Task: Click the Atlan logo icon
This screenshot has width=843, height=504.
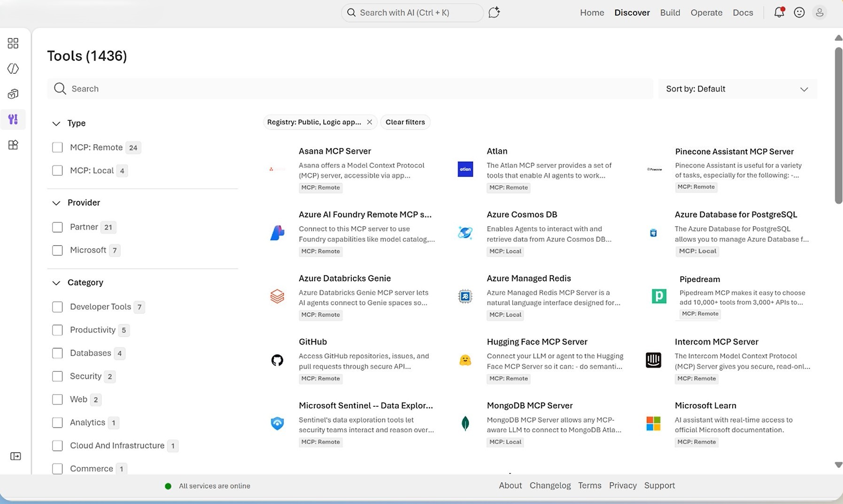Action: click(465, 169)
